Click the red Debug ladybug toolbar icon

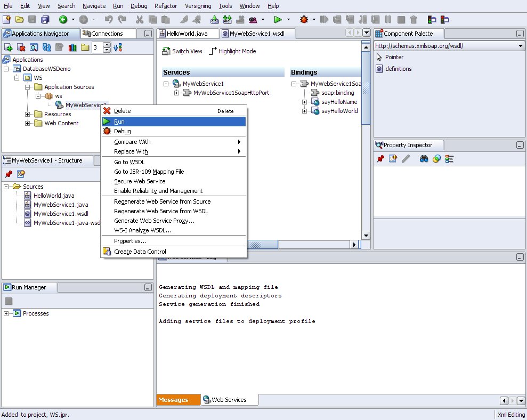point(304,20)
